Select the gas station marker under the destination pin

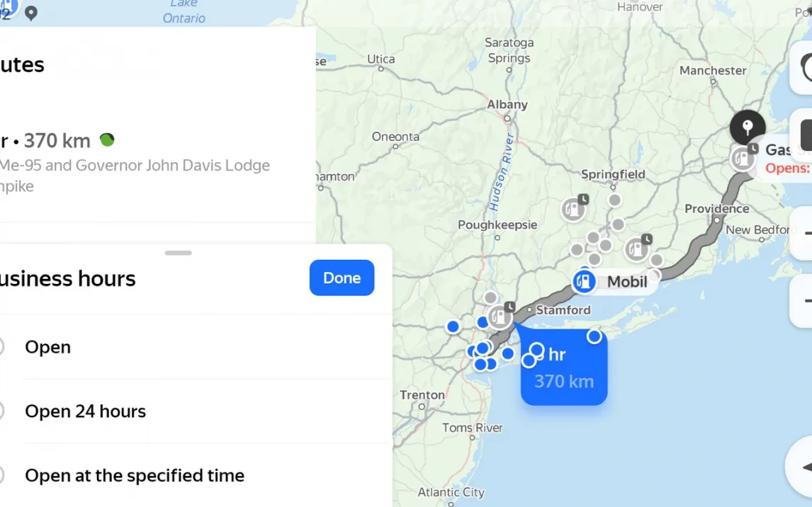point(743,158)
